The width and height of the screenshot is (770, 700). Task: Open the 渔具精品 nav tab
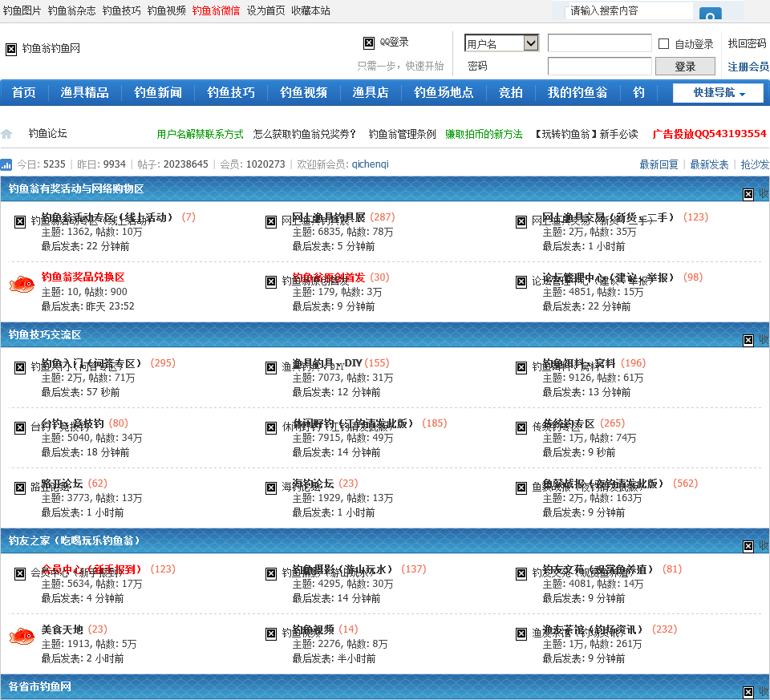(84, 93)
